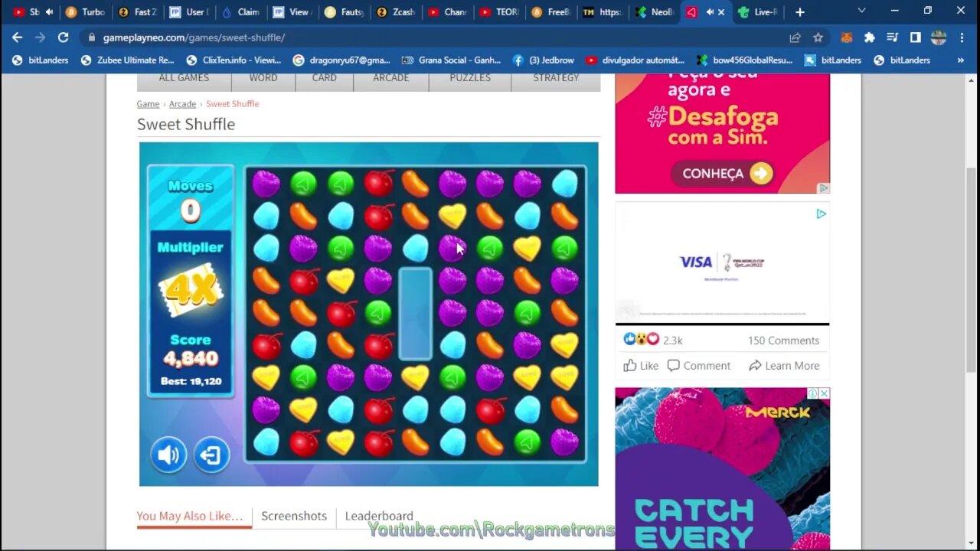
Task: Click the 4X multiplier ticket icon
Action: [190, 291]
